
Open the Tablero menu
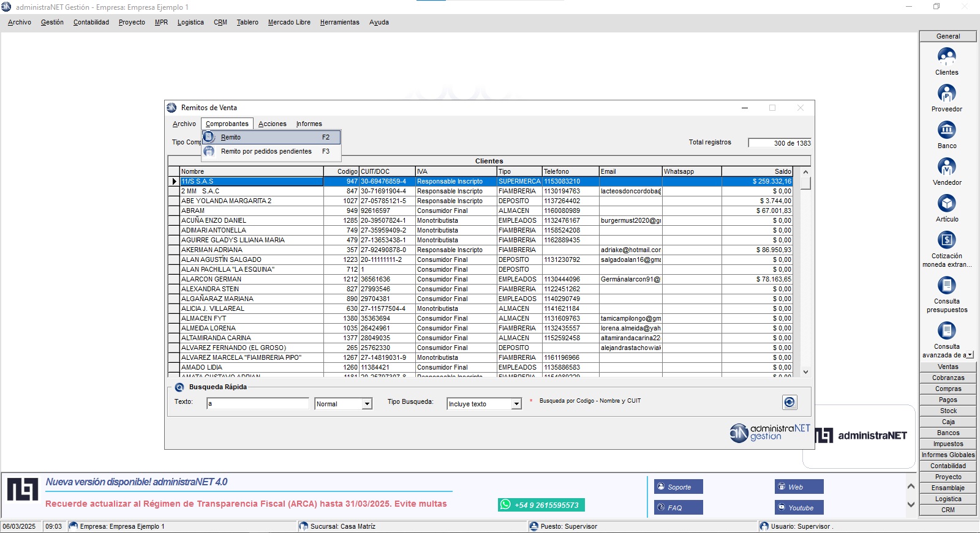pyautogui.click(x=247, y=23)
